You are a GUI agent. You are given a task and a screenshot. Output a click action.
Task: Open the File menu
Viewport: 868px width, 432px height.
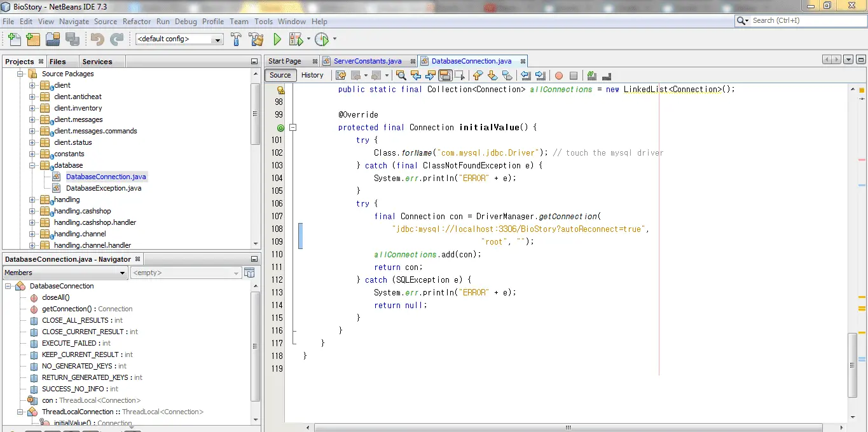[x=8, y=21]
